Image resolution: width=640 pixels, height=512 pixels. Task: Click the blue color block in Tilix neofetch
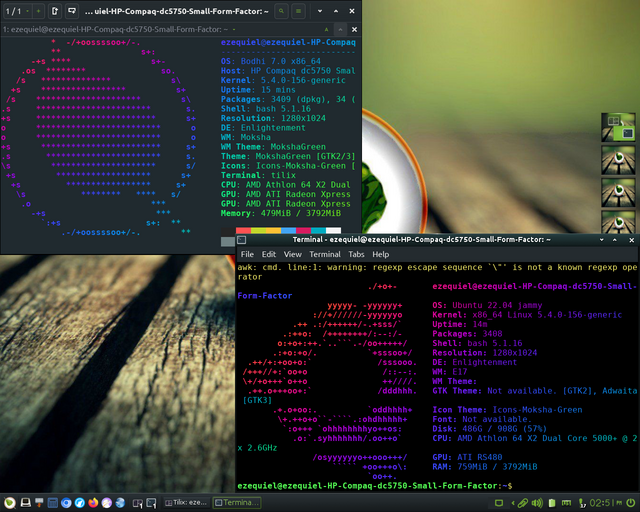pyautogui.click(x=288, y=231)
